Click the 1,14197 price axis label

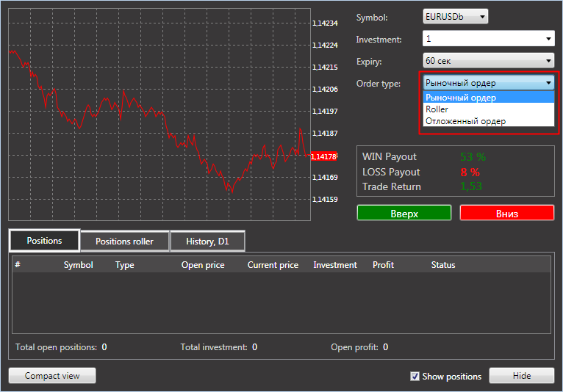pos(325,111)
